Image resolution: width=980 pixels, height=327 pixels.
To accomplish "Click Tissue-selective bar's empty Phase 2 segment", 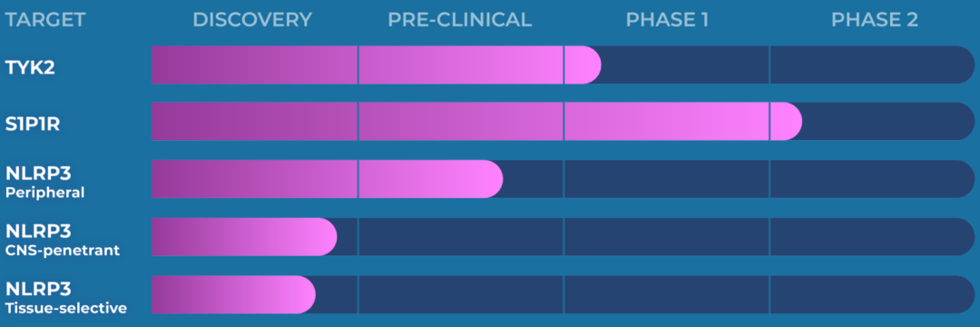I will pos(872,294).
